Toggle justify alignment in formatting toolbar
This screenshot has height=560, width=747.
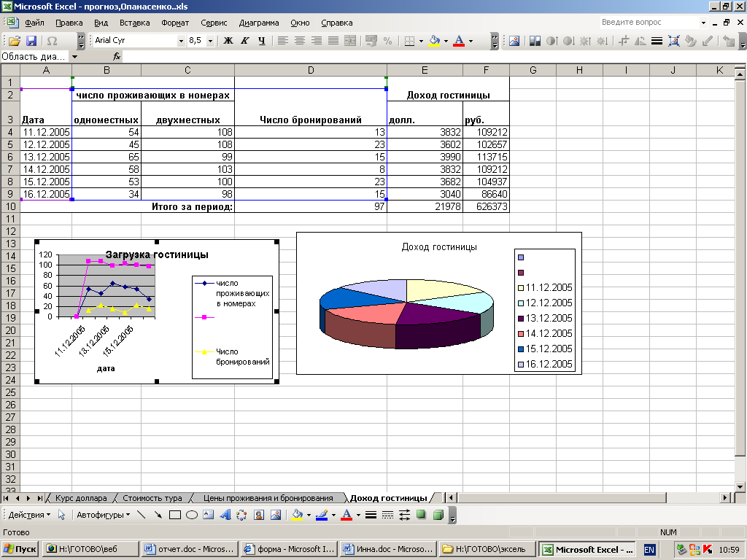click(333, 41)
